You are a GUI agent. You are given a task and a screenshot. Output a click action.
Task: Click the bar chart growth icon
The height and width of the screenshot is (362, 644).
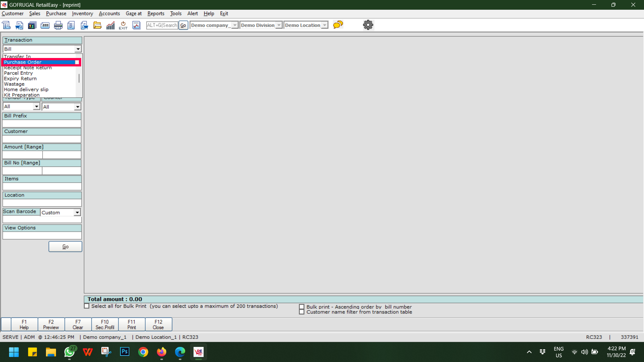click(110, 25)
